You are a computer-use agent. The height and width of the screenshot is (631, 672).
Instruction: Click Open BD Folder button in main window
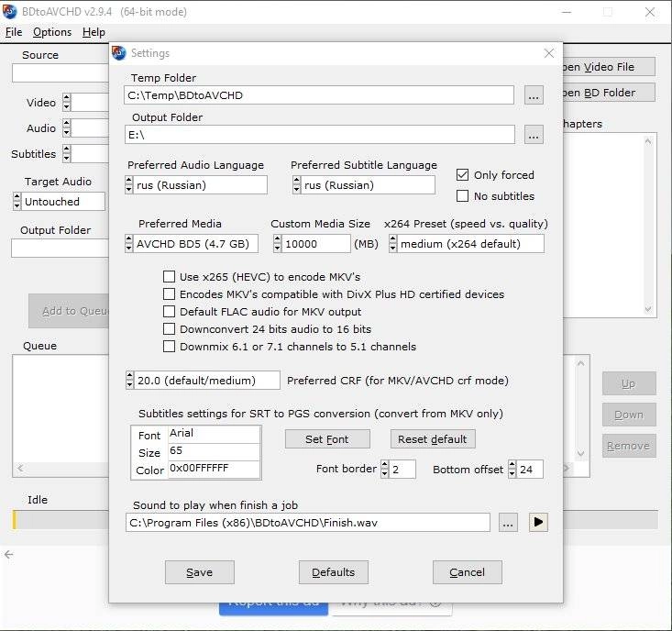pos(609,93)
